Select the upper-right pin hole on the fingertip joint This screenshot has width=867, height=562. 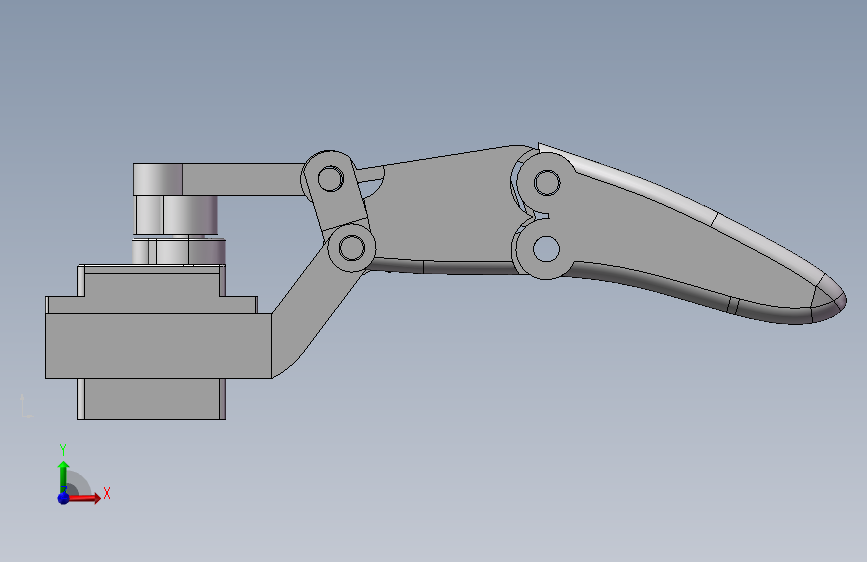pos(547,183)
